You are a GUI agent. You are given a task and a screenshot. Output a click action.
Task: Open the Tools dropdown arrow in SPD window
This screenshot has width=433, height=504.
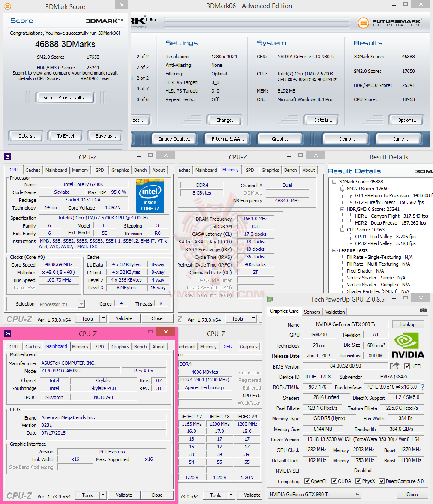coord(231,495)
